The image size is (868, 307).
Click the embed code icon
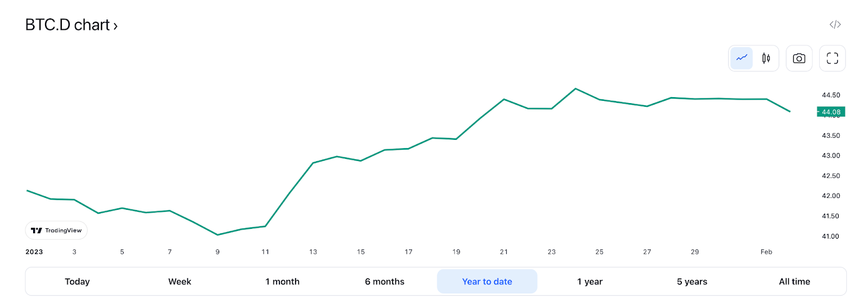835,24
